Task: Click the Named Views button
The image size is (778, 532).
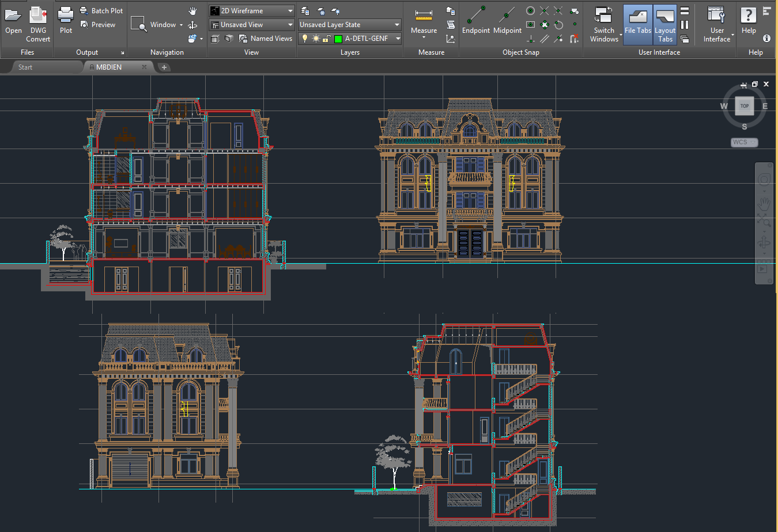Action: tap(272, 39)
